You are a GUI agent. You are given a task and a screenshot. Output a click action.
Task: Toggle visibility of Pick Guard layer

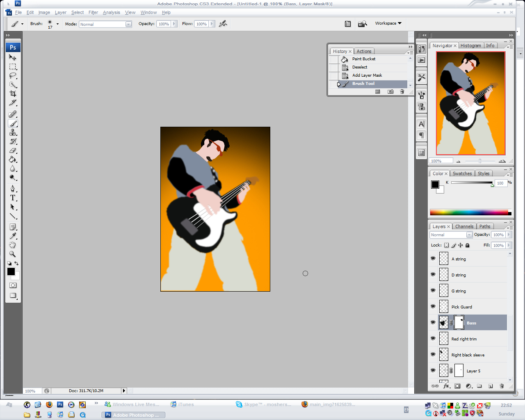[x=433, y=306]
